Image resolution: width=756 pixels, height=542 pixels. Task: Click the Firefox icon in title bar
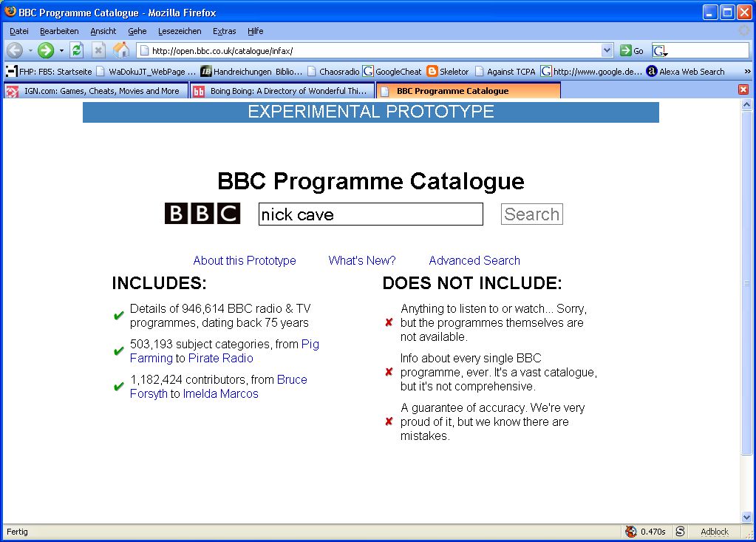pyautogui.click(x=10, y=12)
